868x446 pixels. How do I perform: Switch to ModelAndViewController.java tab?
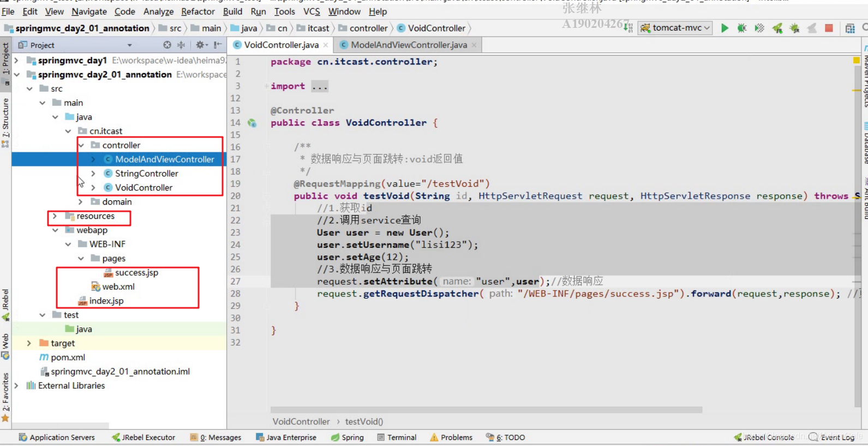pos(409,45)
